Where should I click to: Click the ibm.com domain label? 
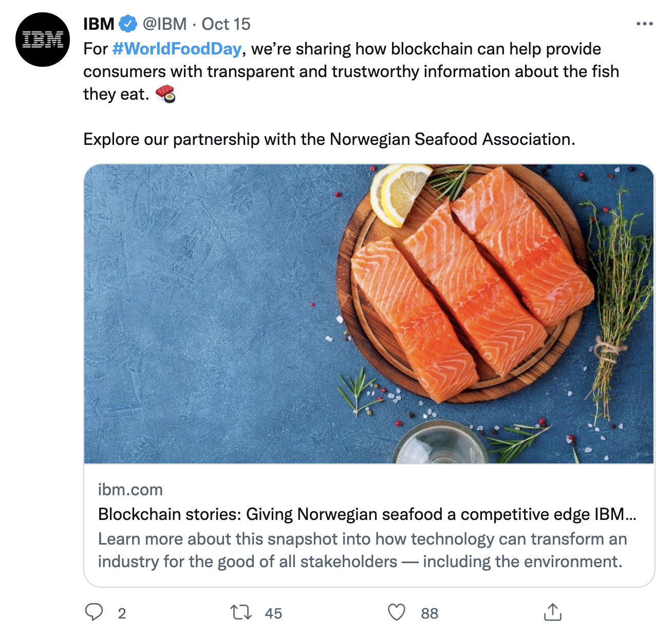click(130, 490)
